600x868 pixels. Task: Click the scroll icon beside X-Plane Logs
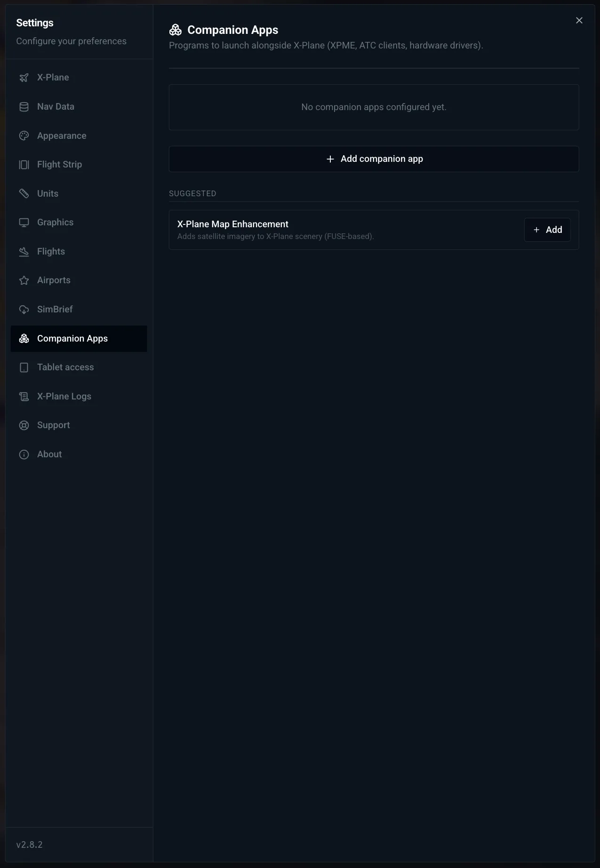coord(24,397)
